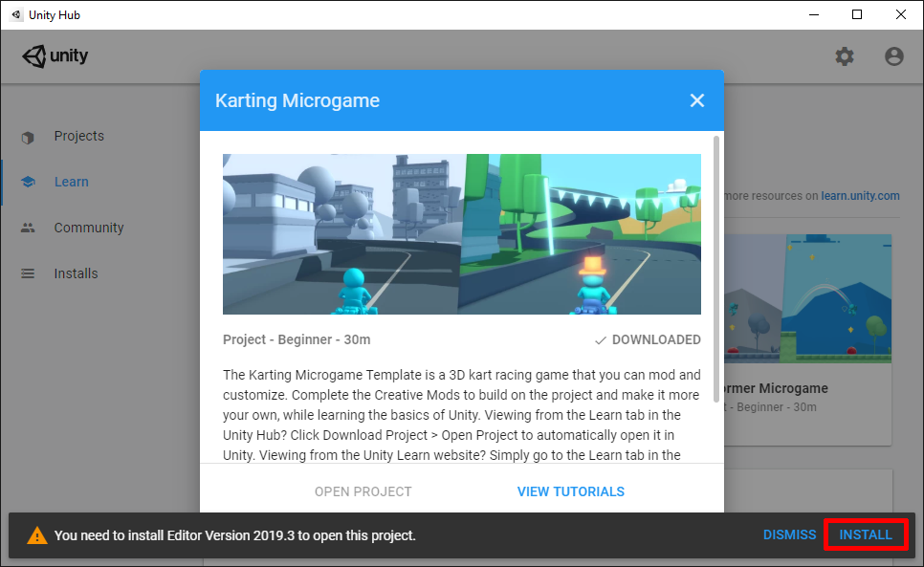
Task: Dismiss the editor installation notification
Action: tap(789, 534)
